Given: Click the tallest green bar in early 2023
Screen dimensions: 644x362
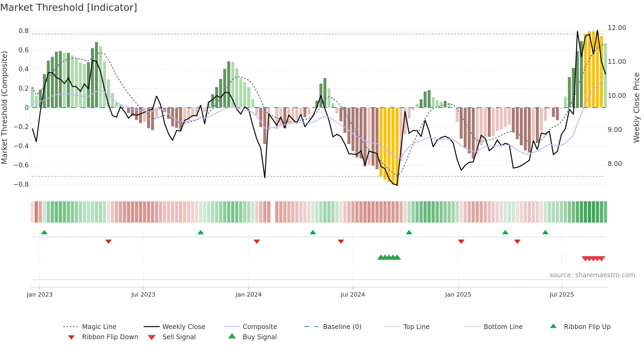Looking at the screenshot, I should [x=96, y=75].
